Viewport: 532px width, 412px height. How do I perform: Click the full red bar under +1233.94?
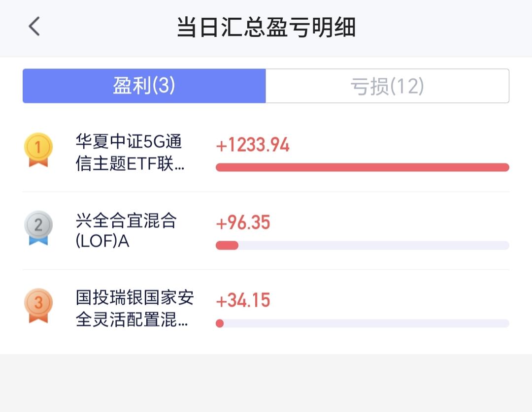pos(362,167)
